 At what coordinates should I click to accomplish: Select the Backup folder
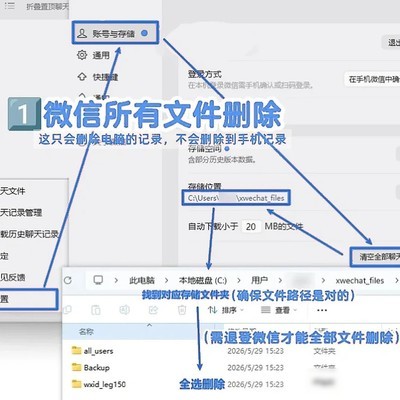(91, 367)
